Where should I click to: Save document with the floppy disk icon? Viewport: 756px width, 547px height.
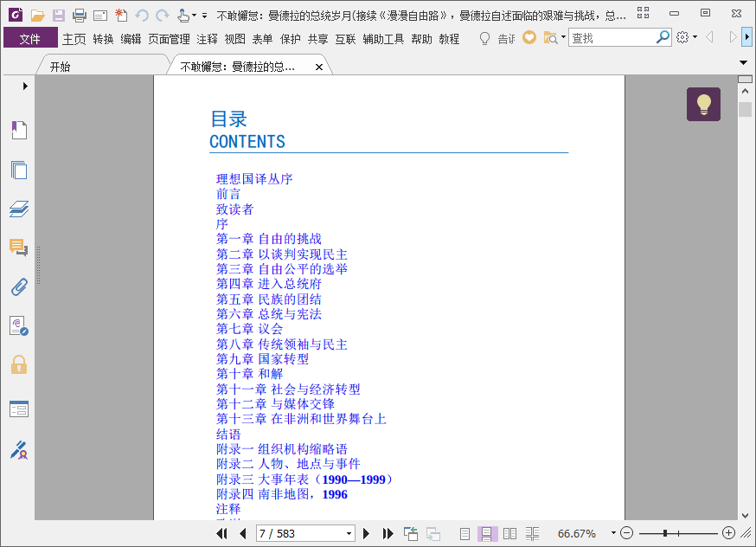click(x=58, y=16)
